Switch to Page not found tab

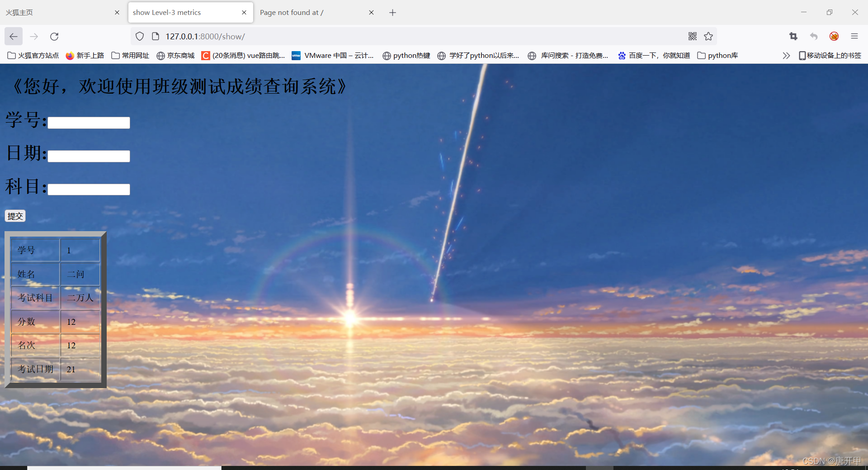coord(312,13)
